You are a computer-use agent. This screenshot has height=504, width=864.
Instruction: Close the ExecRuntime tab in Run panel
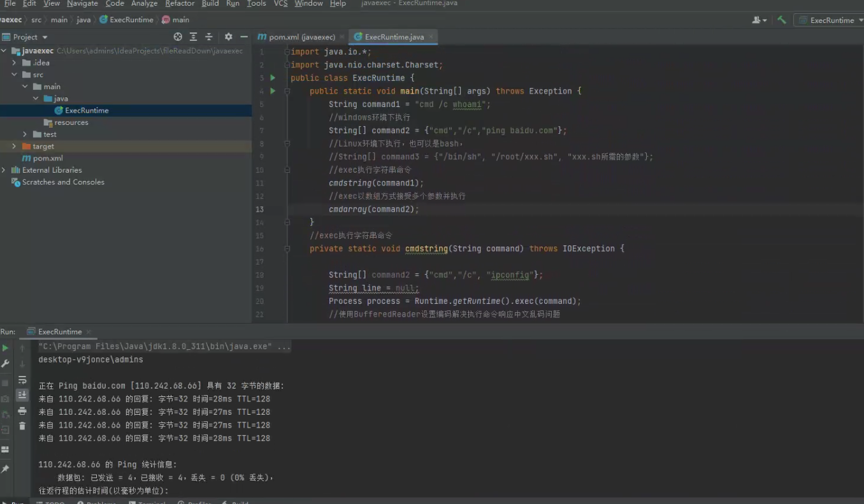[89, 331]
